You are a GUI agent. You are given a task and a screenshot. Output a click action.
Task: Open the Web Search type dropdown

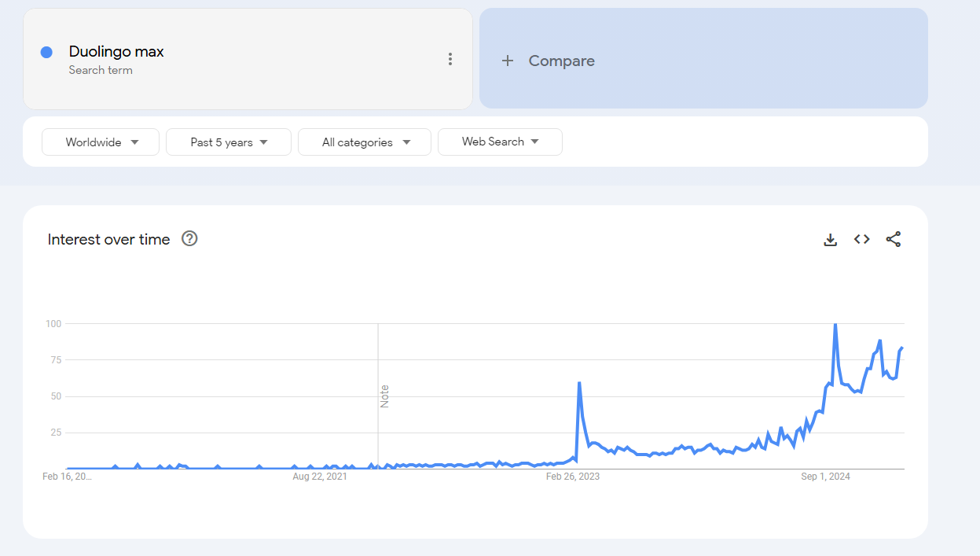tap(500, 142)
